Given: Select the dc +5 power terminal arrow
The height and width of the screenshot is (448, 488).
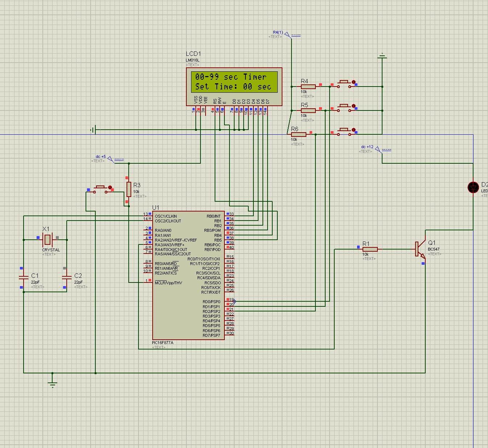Looking at the screenshot, I should (111, 159).
